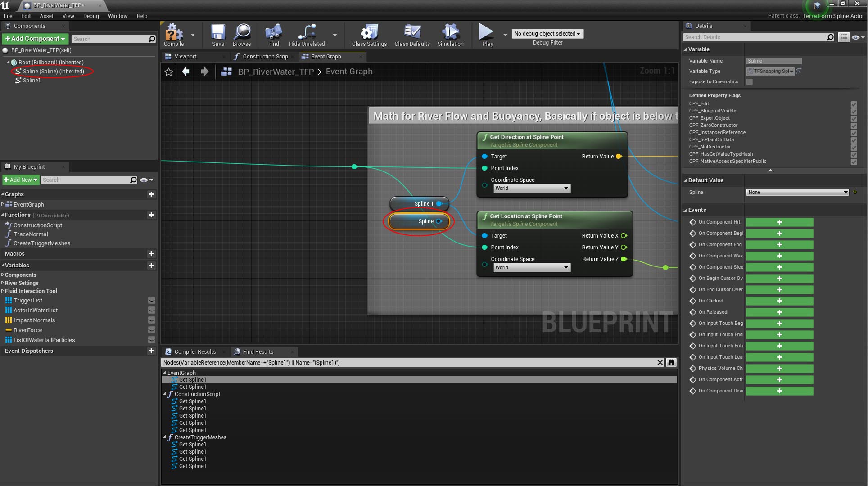Click the Add Component button
Image resolution: width=868 pixels, height=486 pixels.
point(35,39)
